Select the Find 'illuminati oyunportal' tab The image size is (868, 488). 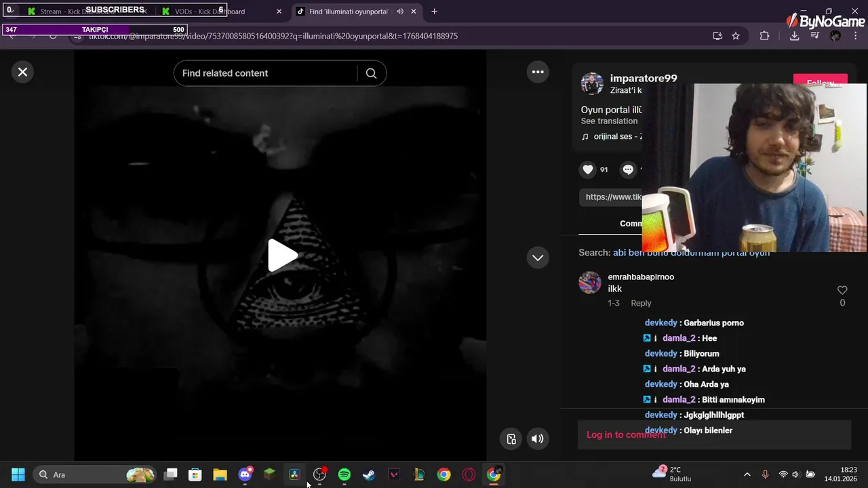coord(349,12)
